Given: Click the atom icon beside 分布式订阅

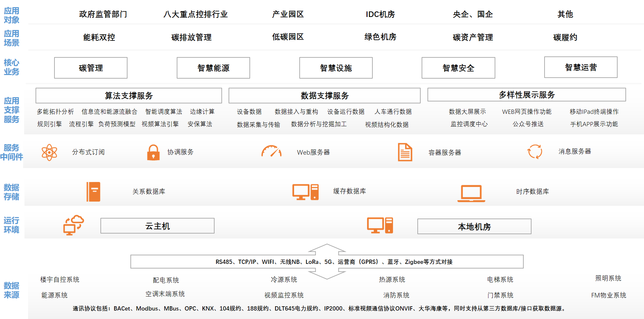Looking at the screenshot, I should coord(49,152).
